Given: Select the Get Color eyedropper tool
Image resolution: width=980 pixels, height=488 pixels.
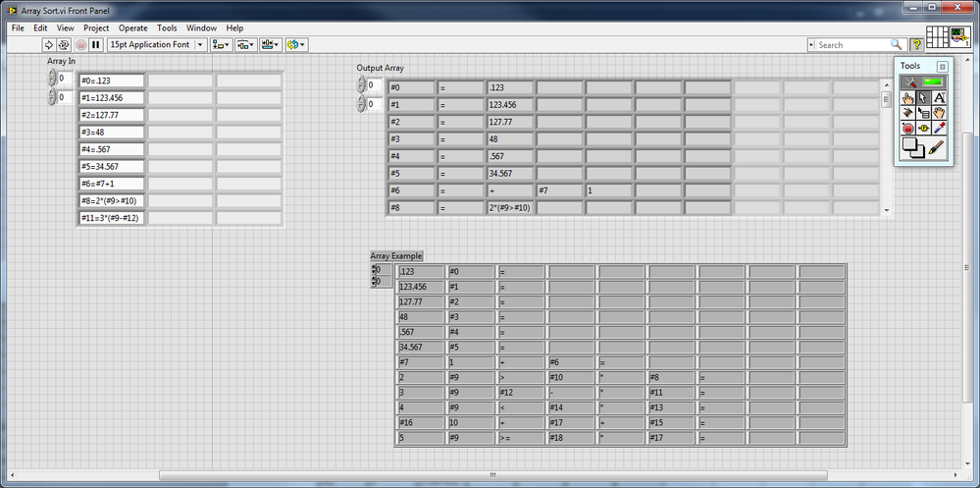Looking at the screenshot, I should point(940,129).
